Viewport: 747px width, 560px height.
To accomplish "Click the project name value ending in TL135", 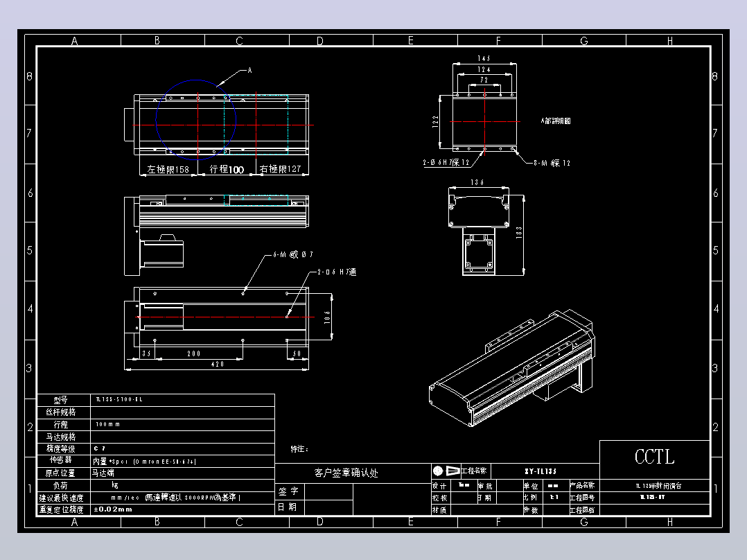I will (x=541, y=471).
